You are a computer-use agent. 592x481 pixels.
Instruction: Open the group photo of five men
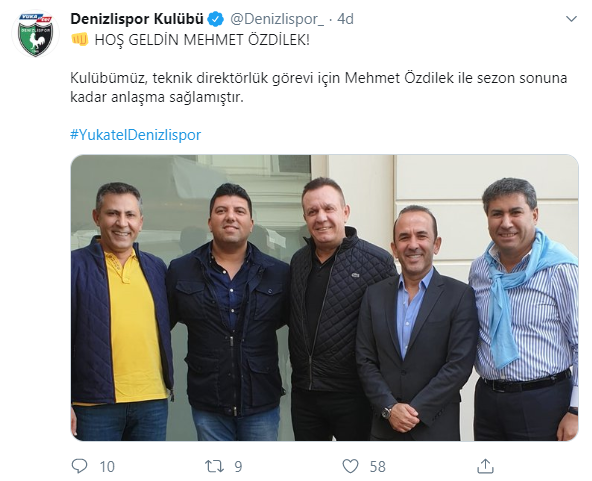(x=325, y=298)
